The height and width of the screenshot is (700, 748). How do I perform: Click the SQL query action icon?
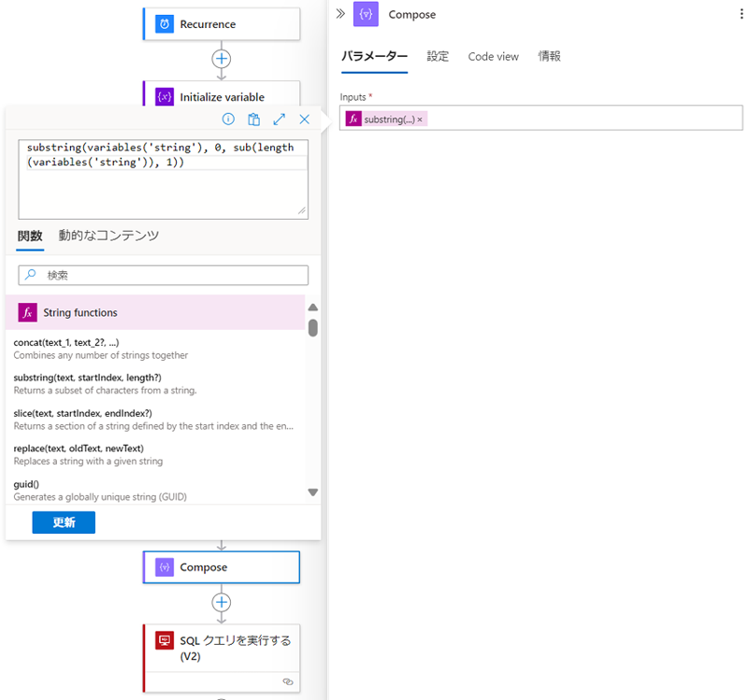pyautogui.click(x=165, y=640)
